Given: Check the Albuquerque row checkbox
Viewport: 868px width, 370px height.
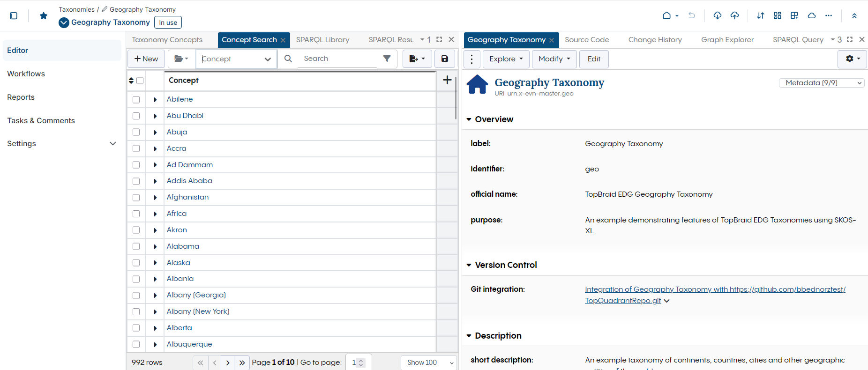Looking at the screenshot, I should coord(136,344).
